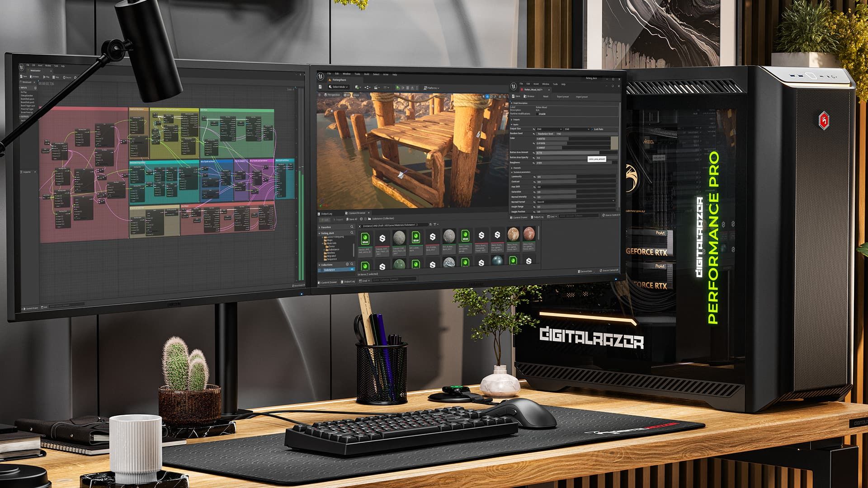Click Save in the Substance window toolbar
Viewport: 868px width, 488px height.
pyautogui.click(x=516, y=96)
